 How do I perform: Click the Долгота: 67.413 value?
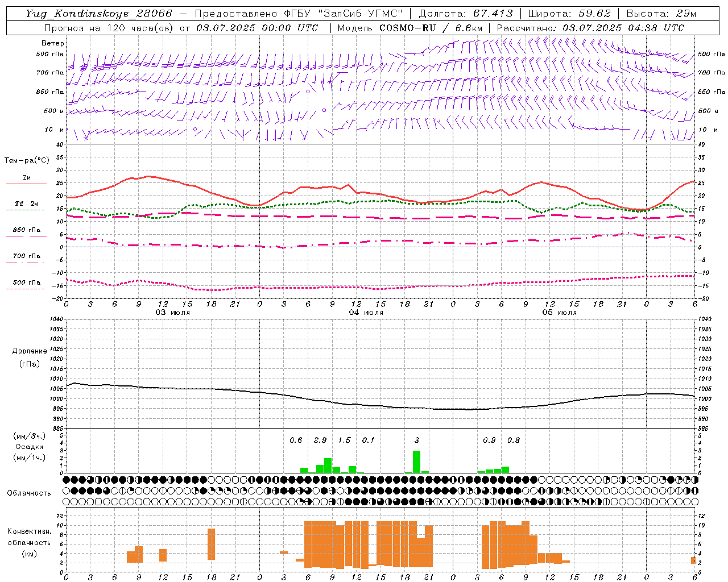(466, 14)
